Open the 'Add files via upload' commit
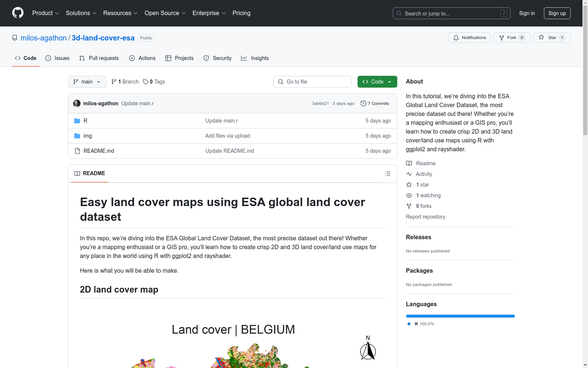Viewport: 588px width, 368px height. [x=228, y=136]
